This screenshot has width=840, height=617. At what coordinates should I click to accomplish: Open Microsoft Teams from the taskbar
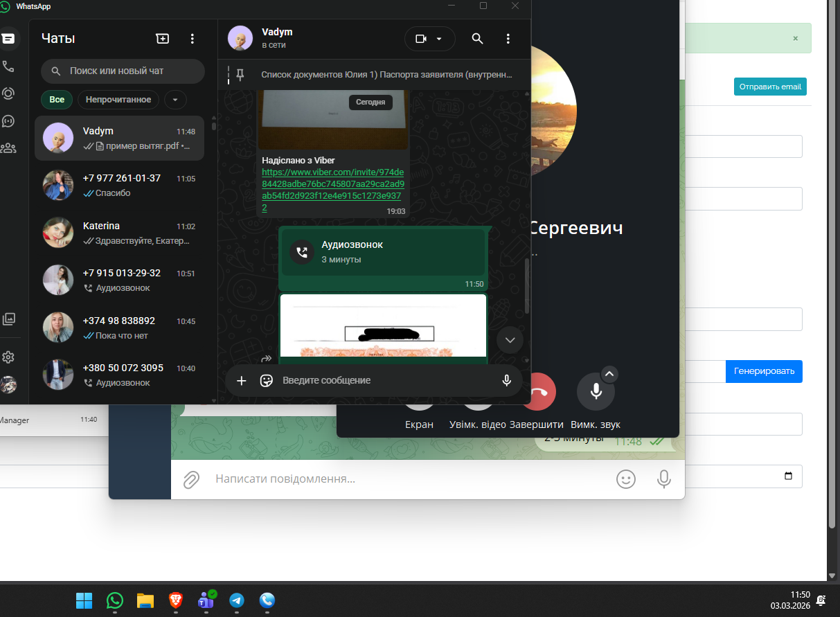206,600
